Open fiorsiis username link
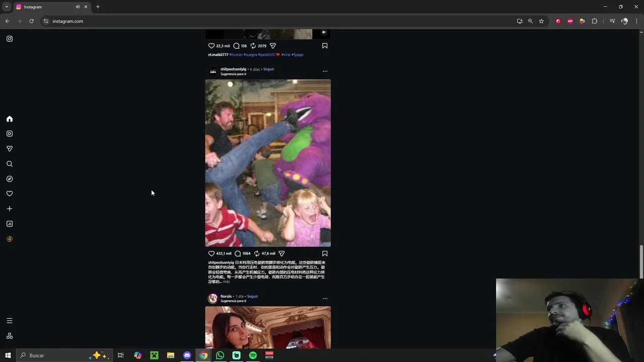644x362 pixels. click(x=226, y=296)
